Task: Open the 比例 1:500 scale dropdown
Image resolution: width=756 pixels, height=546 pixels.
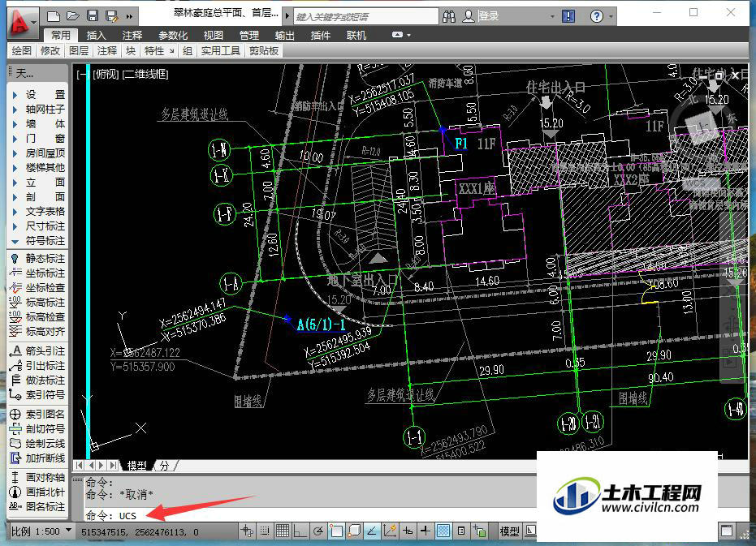Action: pos(41,531)
